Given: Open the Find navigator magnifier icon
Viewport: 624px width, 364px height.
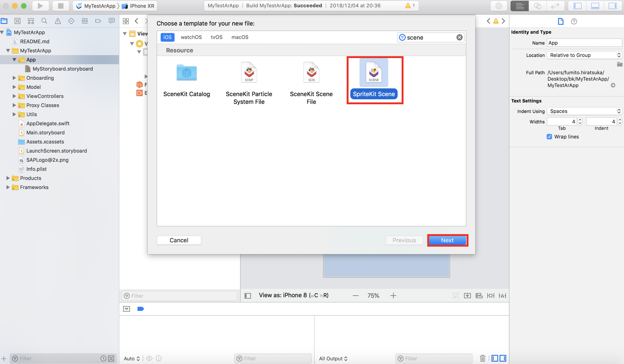Looking at the screenshot, I should (44, 21).
